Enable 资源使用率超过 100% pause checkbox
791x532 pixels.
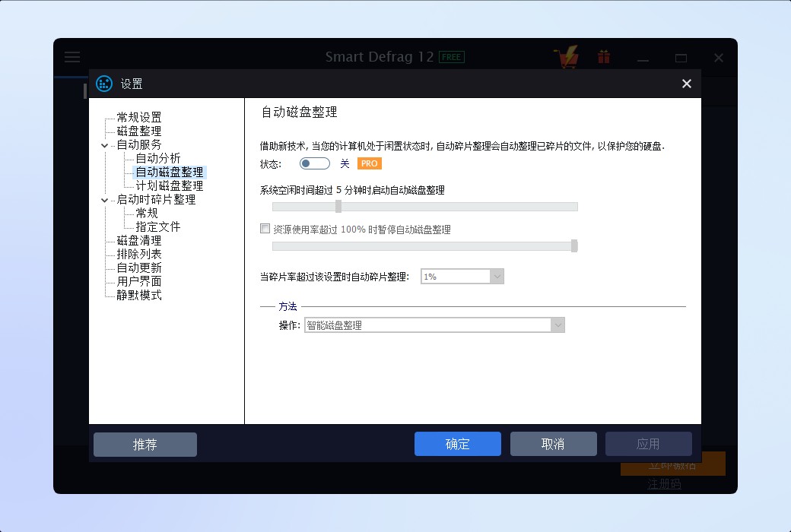pyautogui.click(x=265, y=229)
